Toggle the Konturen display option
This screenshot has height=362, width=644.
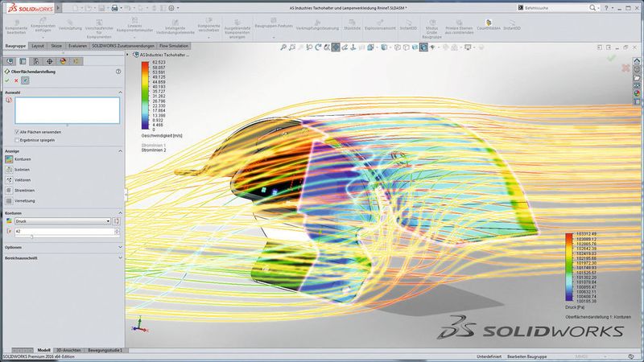pos(9,158)
